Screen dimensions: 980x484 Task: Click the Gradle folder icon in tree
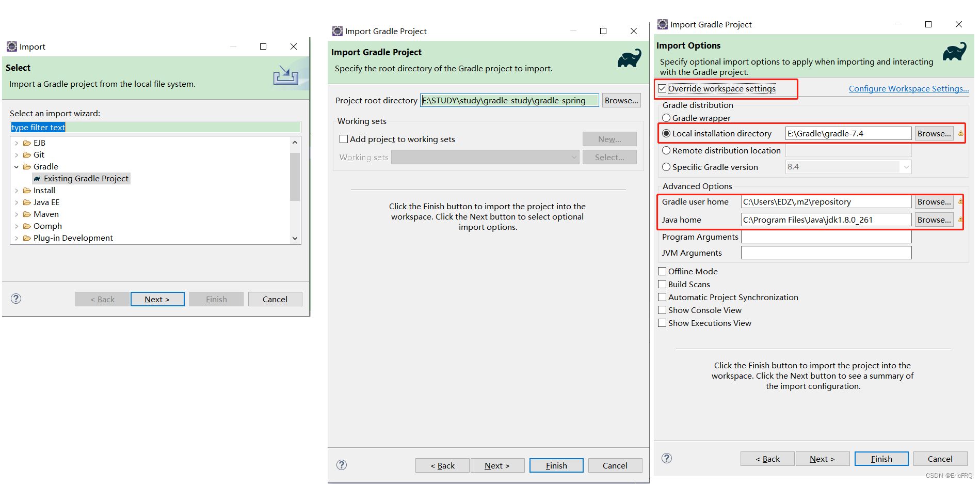[27, 167]
